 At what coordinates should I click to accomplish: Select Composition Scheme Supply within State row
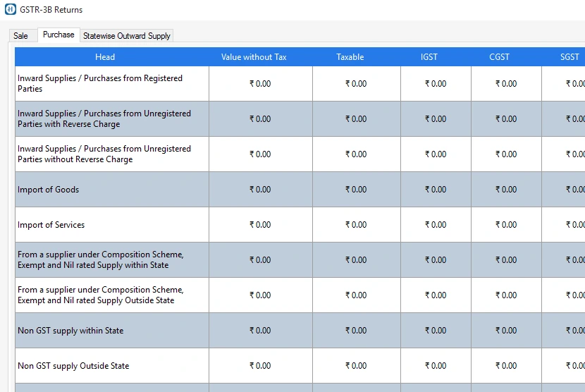pos(101,260)
